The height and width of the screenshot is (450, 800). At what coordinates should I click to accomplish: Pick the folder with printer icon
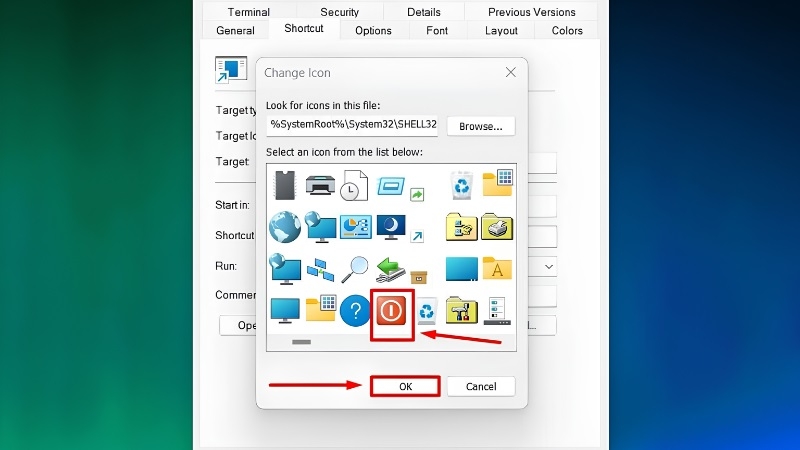497,227
